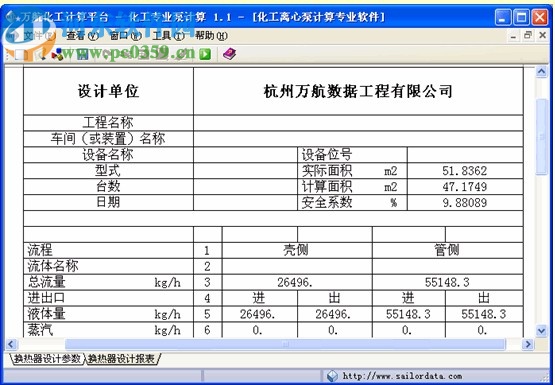Click the blue save disk toolbar icon

point(82,54)
